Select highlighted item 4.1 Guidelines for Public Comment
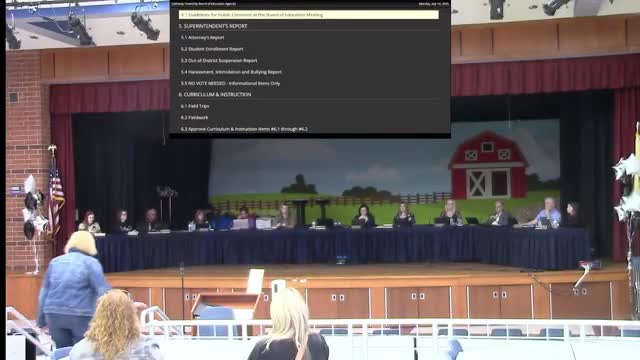640x360 pixels. coord(309,15)
